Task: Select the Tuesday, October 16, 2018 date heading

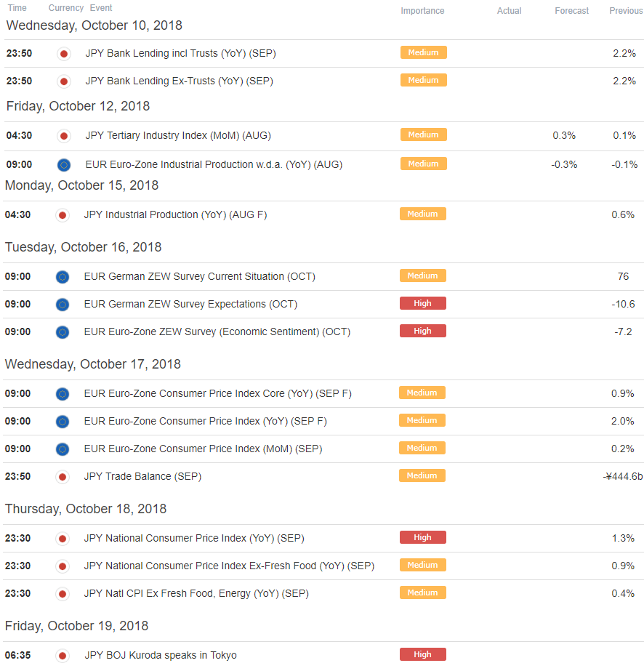Action: point(84,247)
